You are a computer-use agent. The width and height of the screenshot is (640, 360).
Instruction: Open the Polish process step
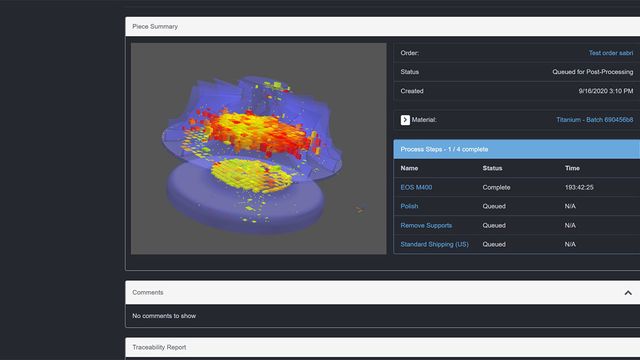409,206
